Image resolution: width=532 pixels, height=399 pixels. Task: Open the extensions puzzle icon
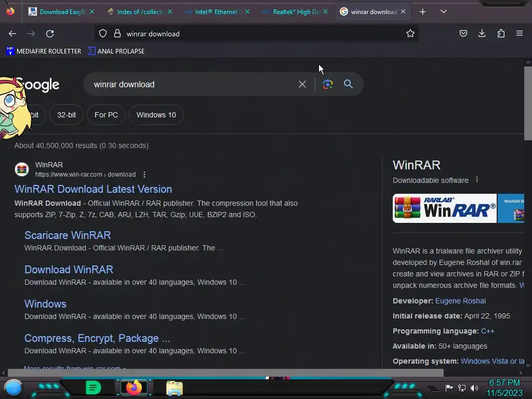click(x=501, y=34)
